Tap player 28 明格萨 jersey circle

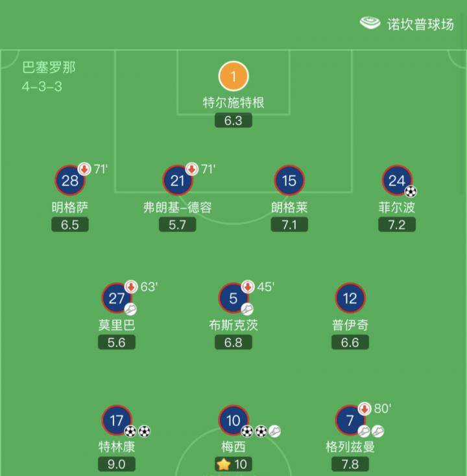click(70, 180)
